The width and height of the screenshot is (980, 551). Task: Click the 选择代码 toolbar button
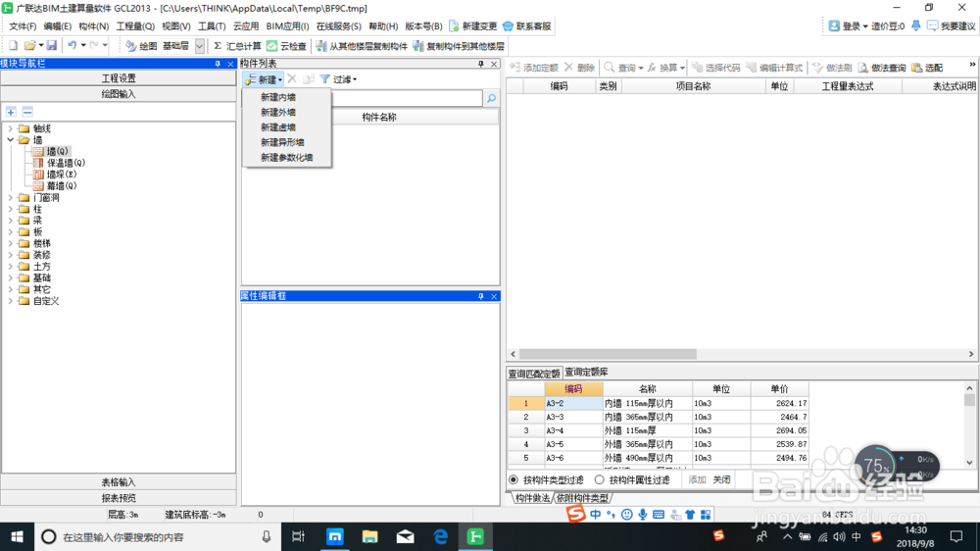pyautogui.click(x=715, y=68)
